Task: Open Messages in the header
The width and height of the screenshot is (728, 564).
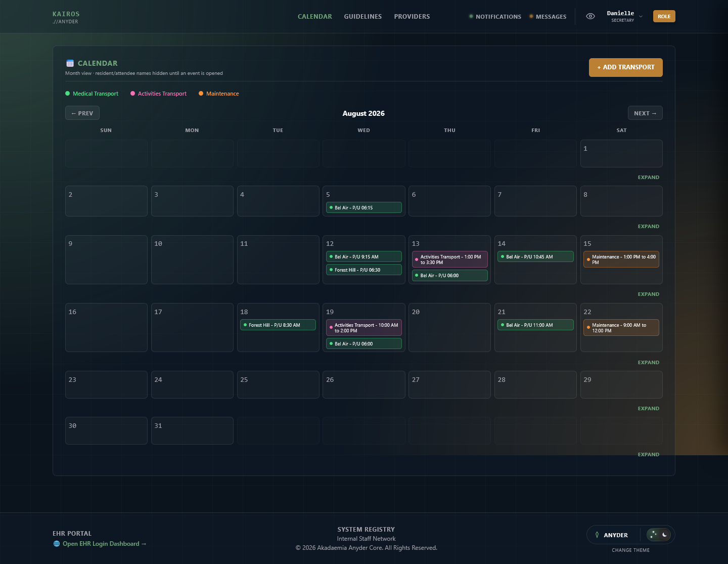Action: (x=548, y=17)
